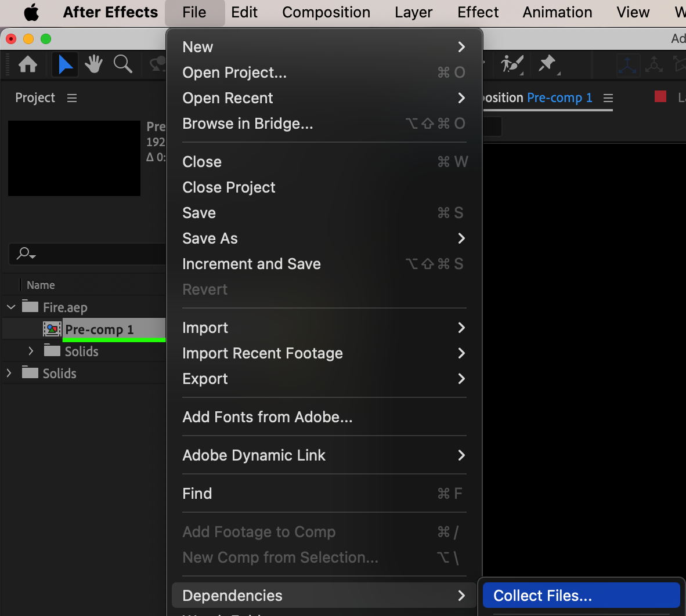Viewport: 686px width, 616px height.
Task: Click the Name column header
Action: [41, 285]
